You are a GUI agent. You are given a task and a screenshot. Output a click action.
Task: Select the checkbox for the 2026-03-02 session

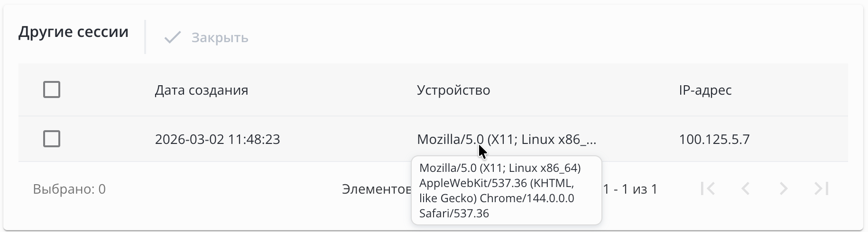click(52, 139)
